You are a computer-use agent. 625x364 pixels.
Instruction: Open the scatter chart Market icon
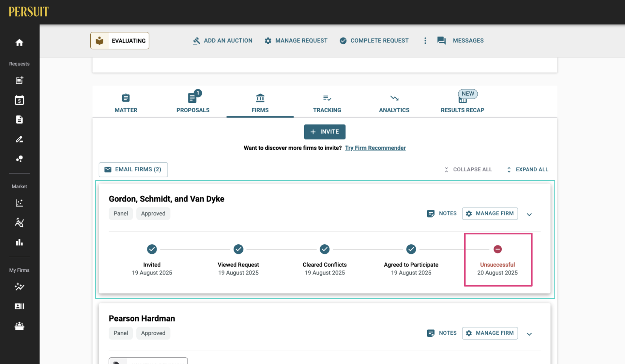(x=19, y=203)
